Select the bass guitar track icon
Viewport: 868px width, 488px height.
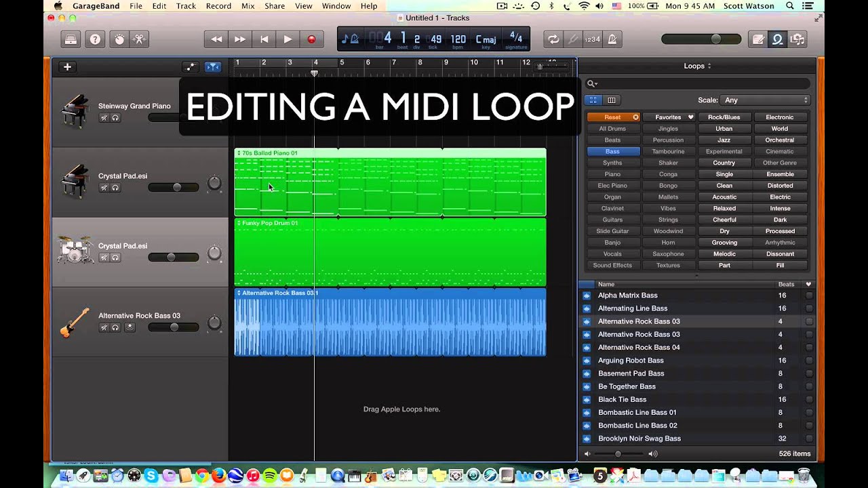75,322
